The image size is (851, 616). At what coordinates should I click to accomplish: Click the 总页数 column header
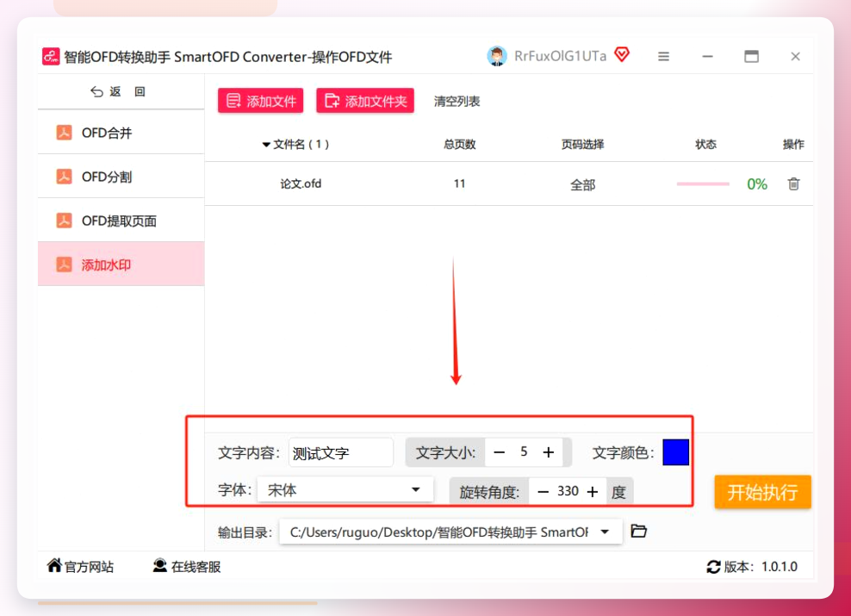tap(459, 145)
